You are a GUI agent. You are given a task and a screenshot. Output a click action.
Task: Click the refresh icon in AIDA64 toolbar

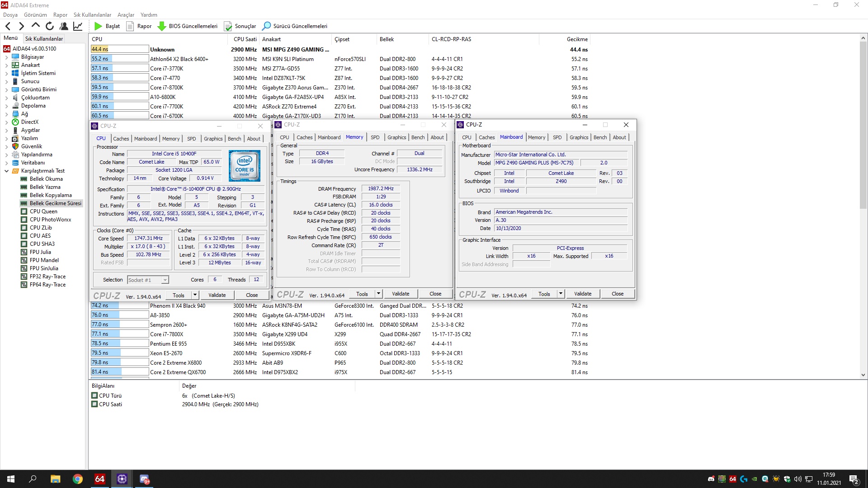tap(50, 26)
